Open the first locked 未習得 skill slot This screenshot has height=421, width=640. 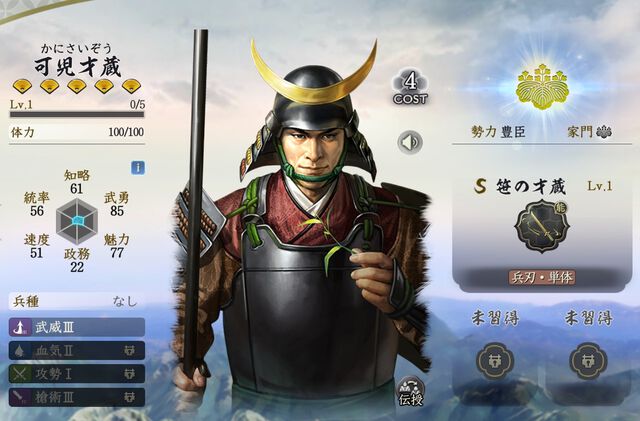tap(496, 361)
